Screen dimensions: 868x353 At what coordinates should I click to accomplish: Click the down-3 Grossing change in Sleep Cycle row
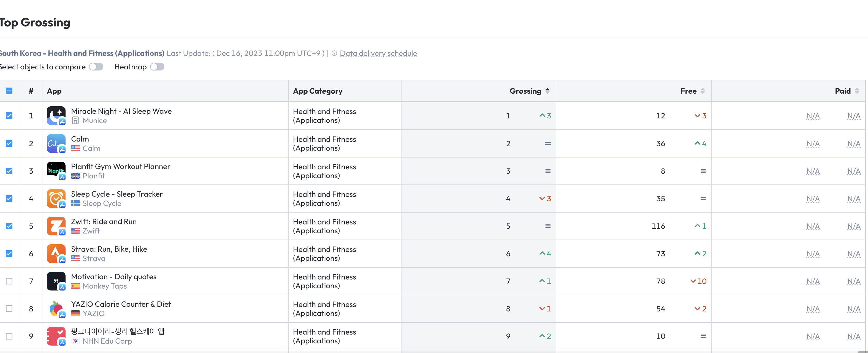[x=545, y=199]
